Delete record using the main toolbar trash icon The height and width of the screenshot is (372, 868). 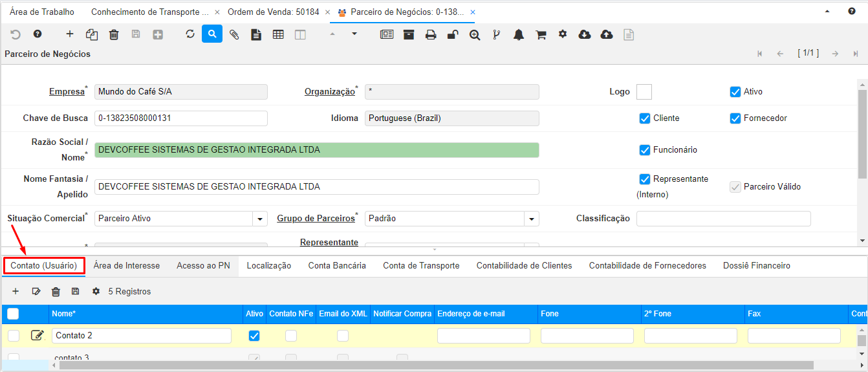point(114,34)
